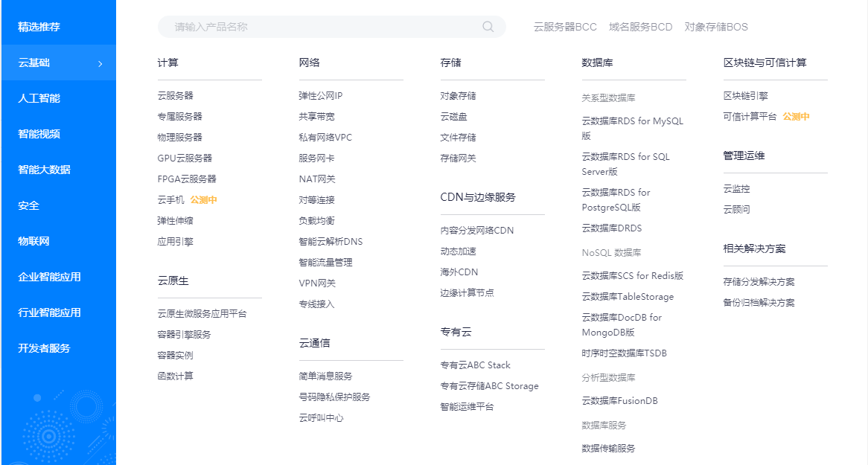868x465 pixels.
Task: Select 弹性公网IP under 网络
Action: pos(320,96)
